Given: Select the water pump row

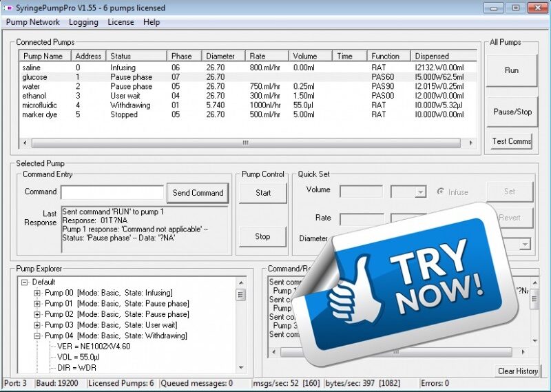Looking at the screenshot, I should [247, 87].
